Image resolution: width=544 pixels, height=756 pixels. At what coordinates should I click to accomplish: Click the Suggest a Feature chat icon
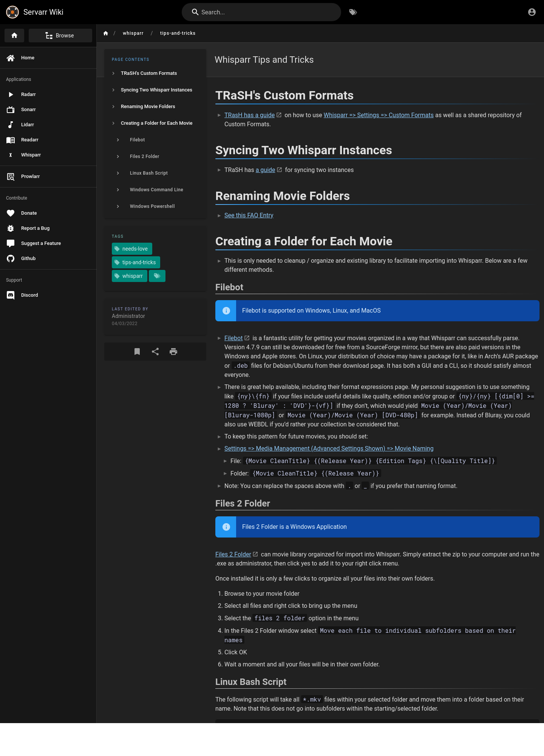(11, 243)
